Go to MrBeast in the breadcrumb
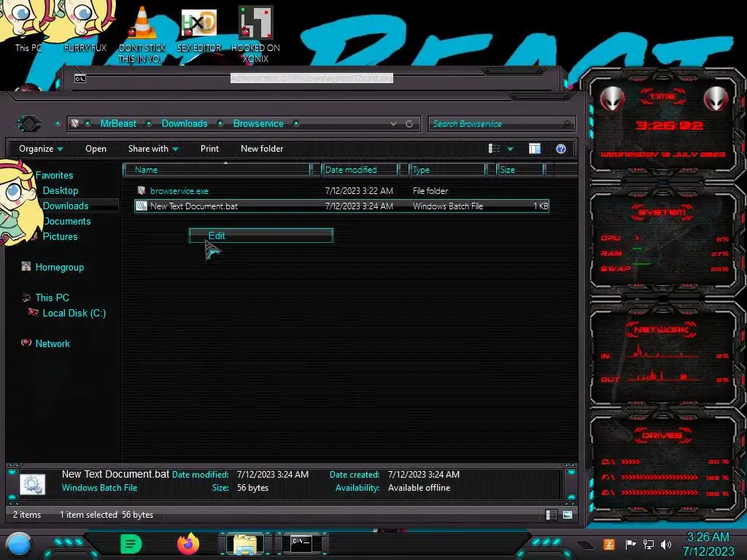 click(118, 123)
